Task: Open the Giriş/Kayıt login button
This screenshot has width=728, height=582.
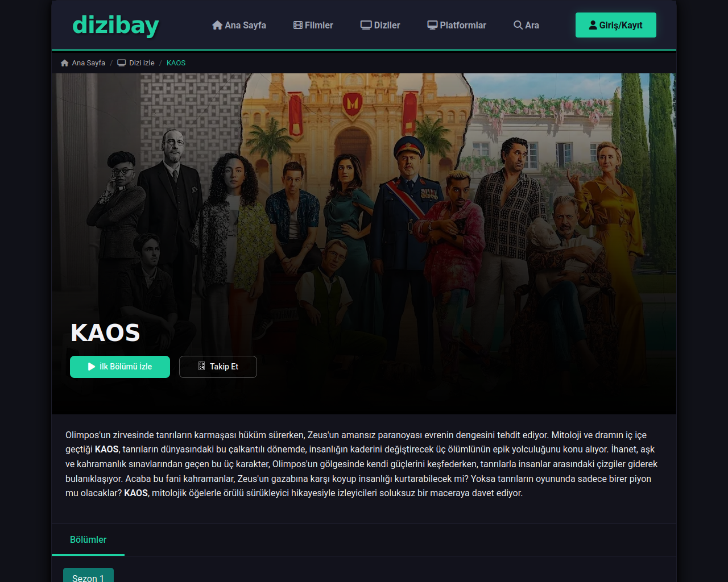Action: coord(616,25)
